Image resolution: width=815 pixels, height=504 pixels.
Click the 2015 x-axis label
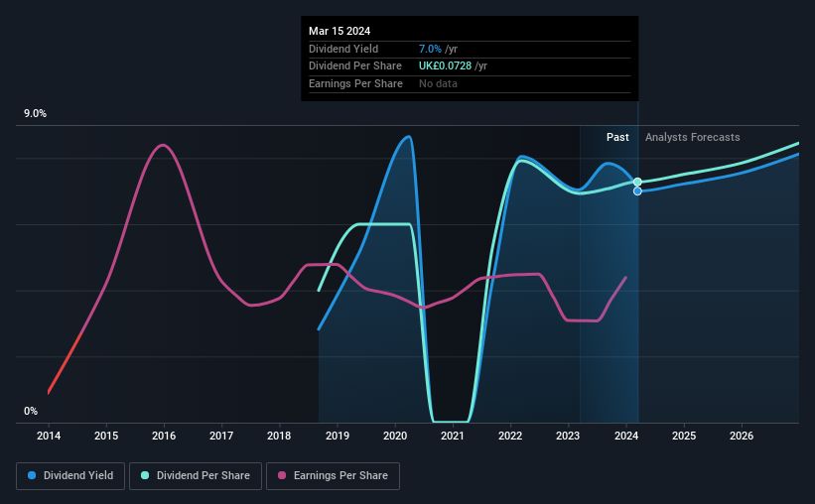coord(106,436)
